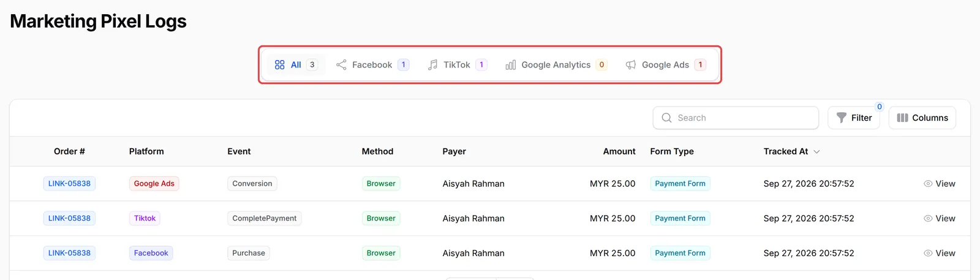Click the TikTok music note icon
The height and width of the screenshot is (280, 980).
tap(433, 65)
